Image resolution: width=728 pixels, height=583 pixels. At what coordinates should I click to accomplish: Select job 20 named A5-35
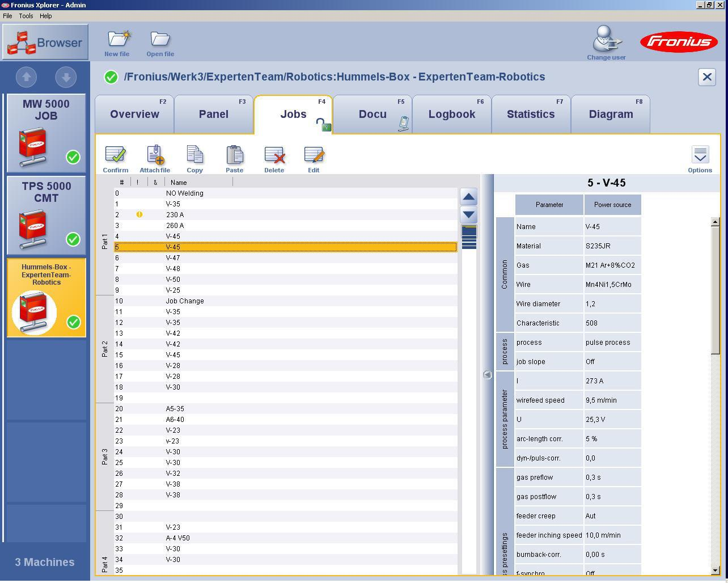[x=285, y=409]
